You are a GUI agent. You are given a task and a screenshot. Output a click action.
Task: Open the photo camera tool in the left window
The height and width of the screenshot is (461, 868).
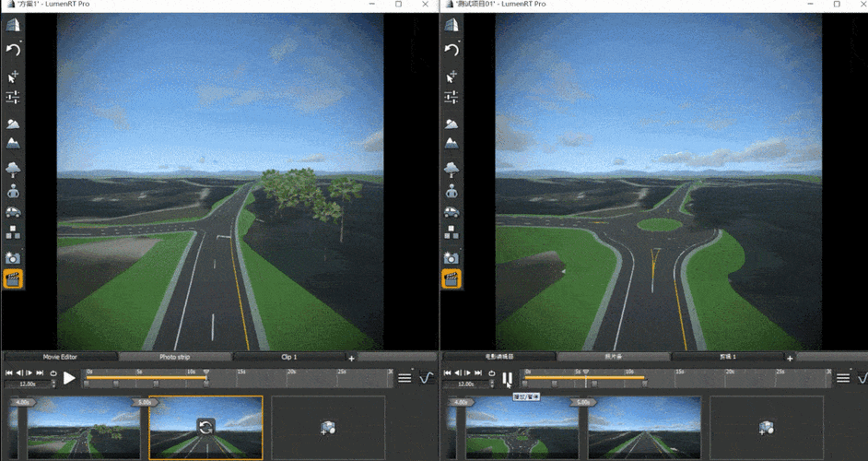click(x=13, y=257)
